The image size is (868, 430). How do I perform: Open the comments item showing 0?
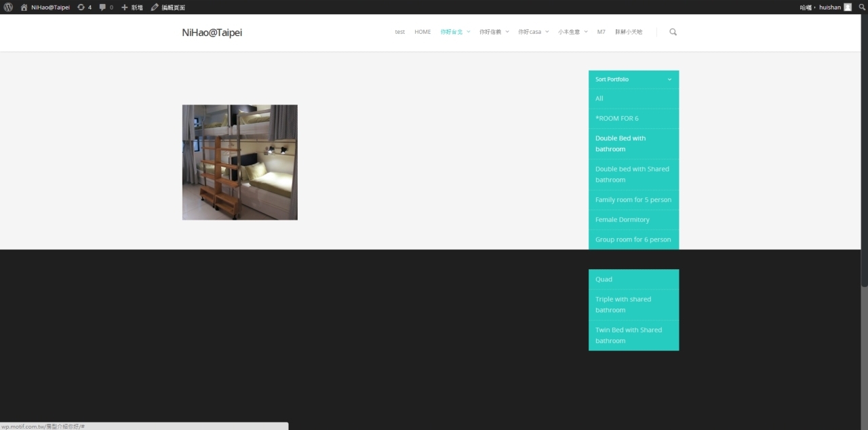[x=106, y=7]
